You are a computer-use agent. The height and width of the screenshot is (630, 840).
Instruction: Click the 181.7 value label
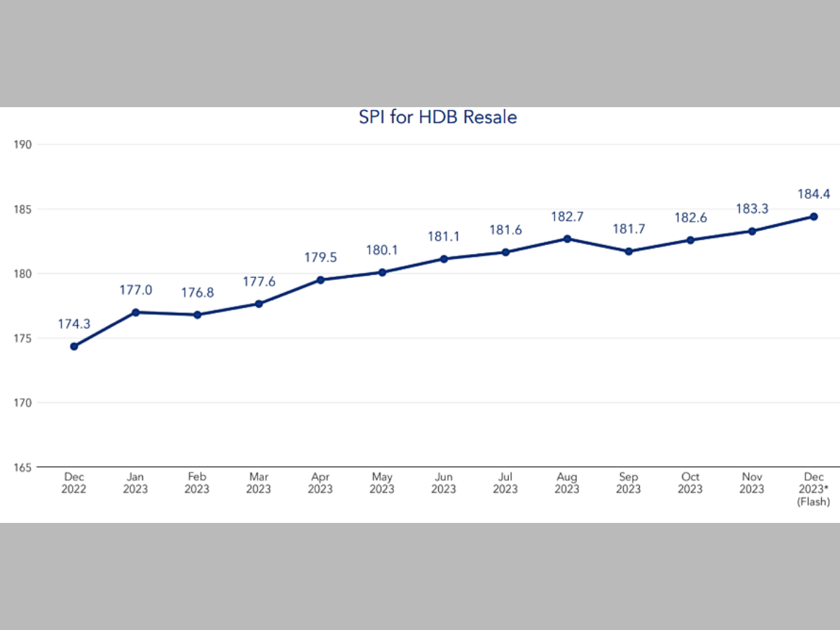pos(629,229)
